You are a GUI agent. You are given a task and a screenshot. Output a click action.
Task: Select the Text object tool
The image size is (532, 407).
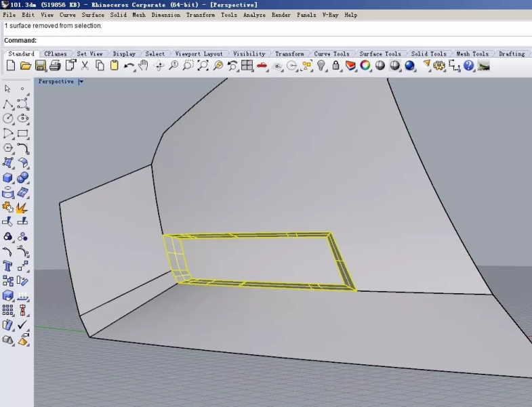click(7, 265)
